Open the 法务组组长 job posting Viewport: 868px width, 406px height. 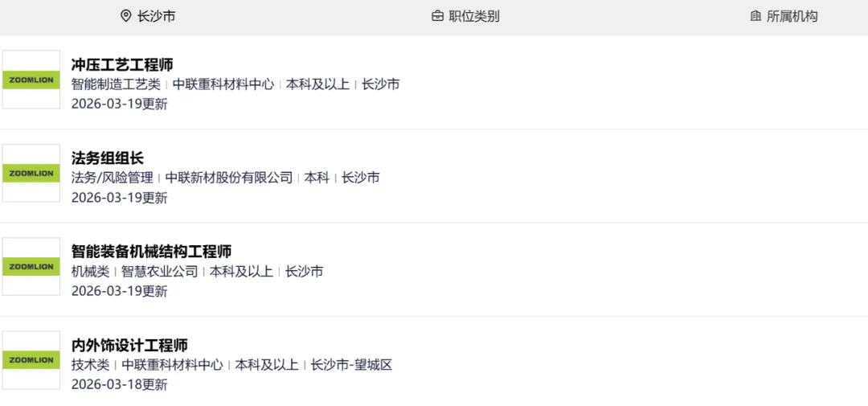pyautogui.click(x=108, y=158)
